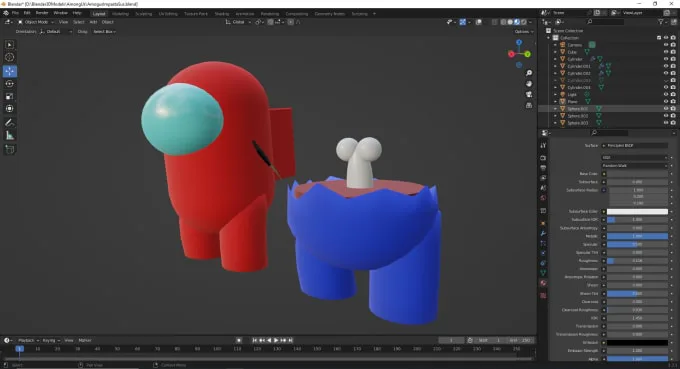Select the Add Cube tool
The height and width of the screenshot is (369, 680).
(10, 150)
